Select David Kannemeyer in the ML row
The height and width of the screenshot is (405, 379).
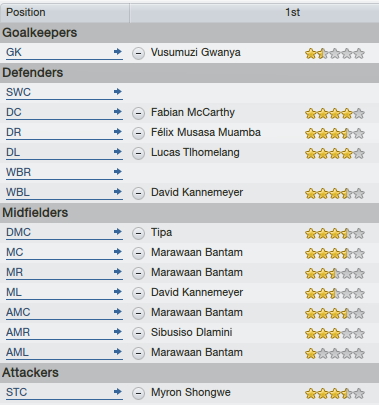[197, 292]
